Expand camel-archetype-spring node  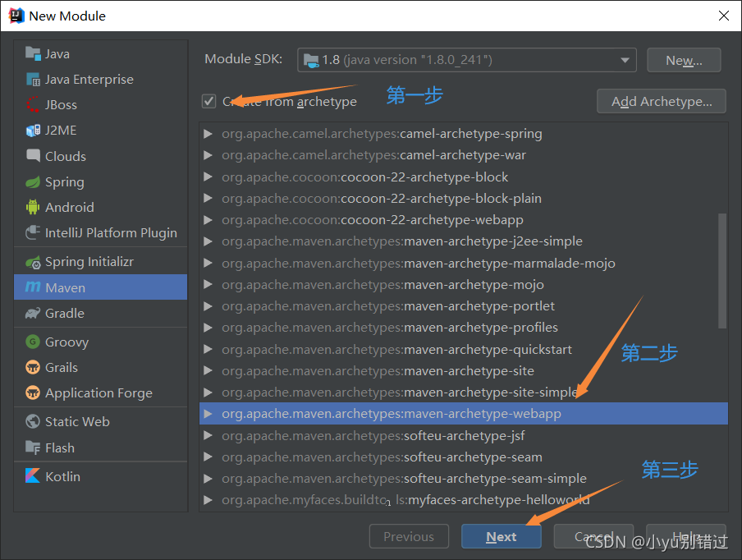pyautogui.click(x=208, y=134)
